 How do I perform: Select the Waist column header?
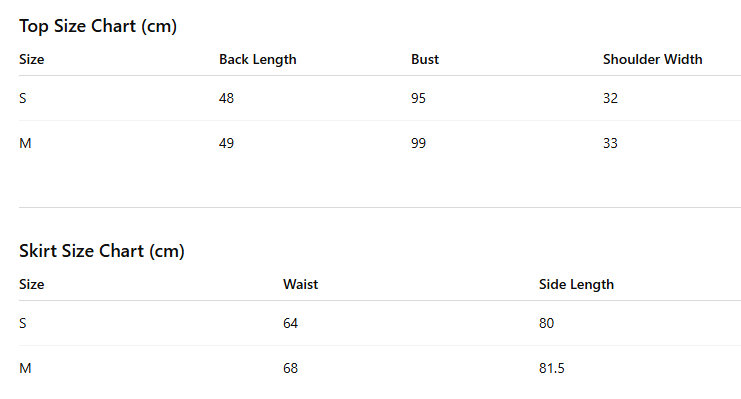[x=301, y=285]
